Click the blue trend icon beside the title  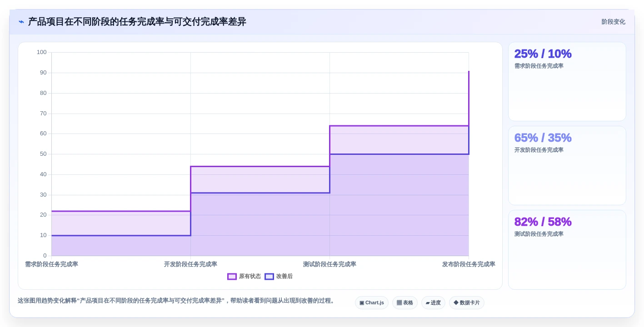tap(21, 22)
